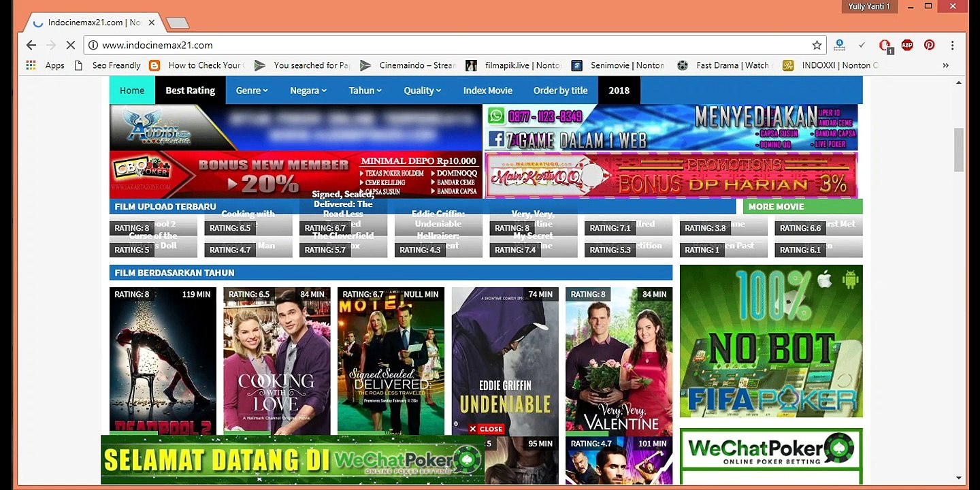The height and width of the screenshot is (490, 980).
Task: Open the Index Movie page
Action: [x=488, y=91]
